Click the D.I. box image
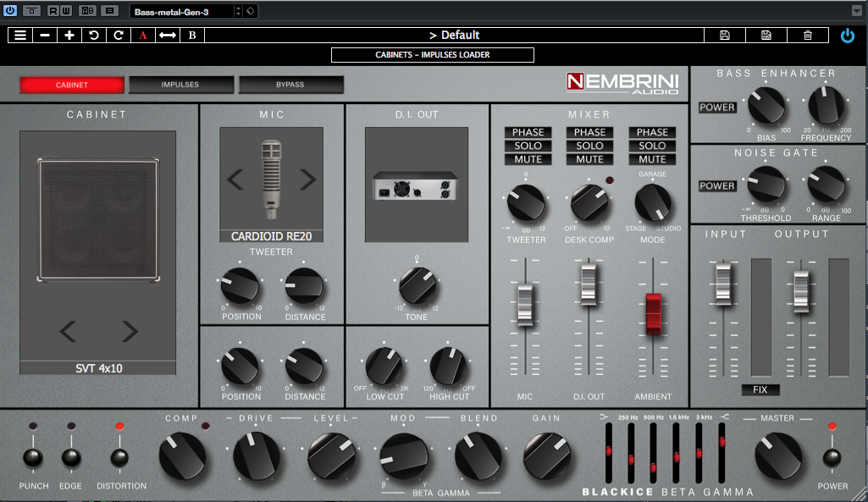 click(416, 185)
